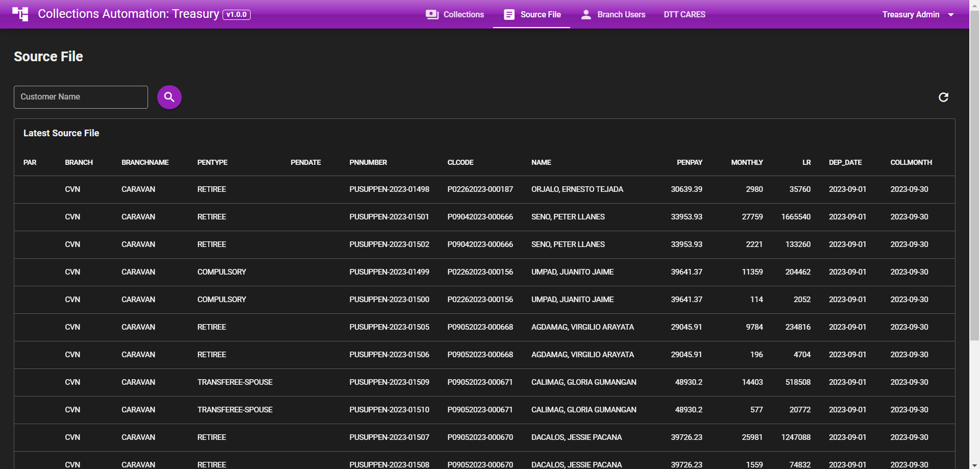
Task: Click the MONTHLY value 27759
Action: (x=752, y=217)
